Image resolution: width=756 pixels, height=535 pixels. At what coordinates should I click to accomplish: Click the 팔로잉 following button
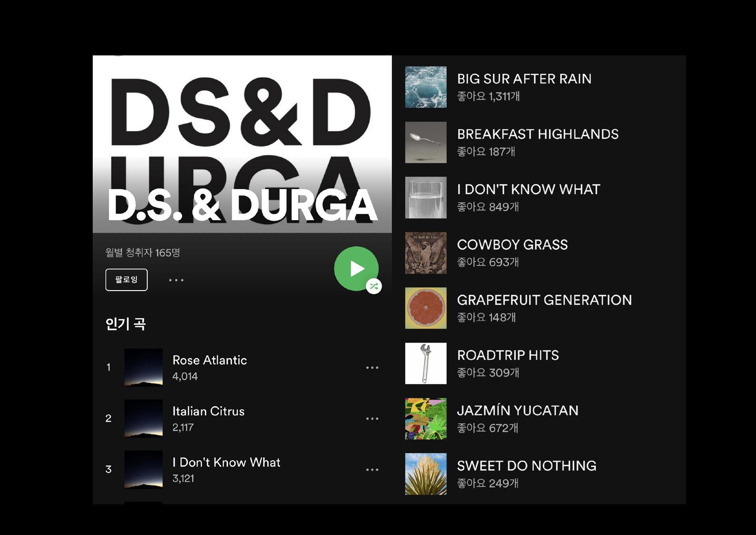tap(126, 280)
